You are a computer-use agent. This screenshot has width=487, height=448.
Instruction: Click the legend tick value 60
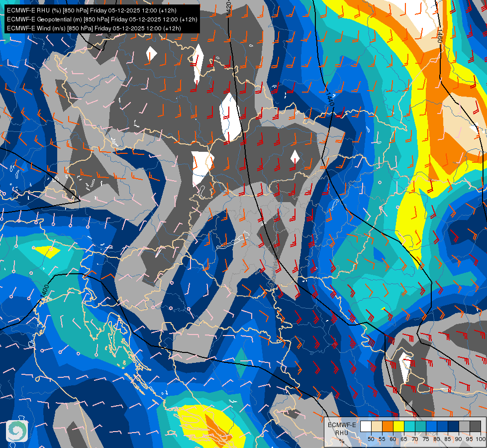point(393,439)
